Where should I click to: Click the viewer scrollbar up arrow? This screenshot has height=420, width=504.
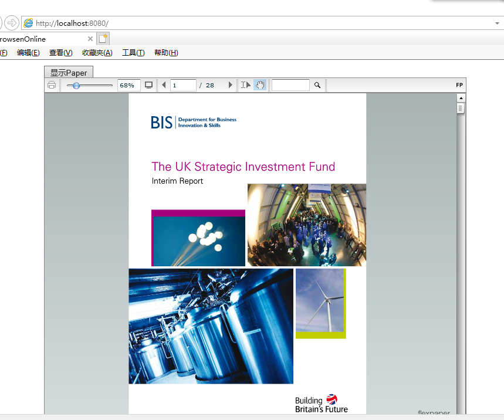461,98
